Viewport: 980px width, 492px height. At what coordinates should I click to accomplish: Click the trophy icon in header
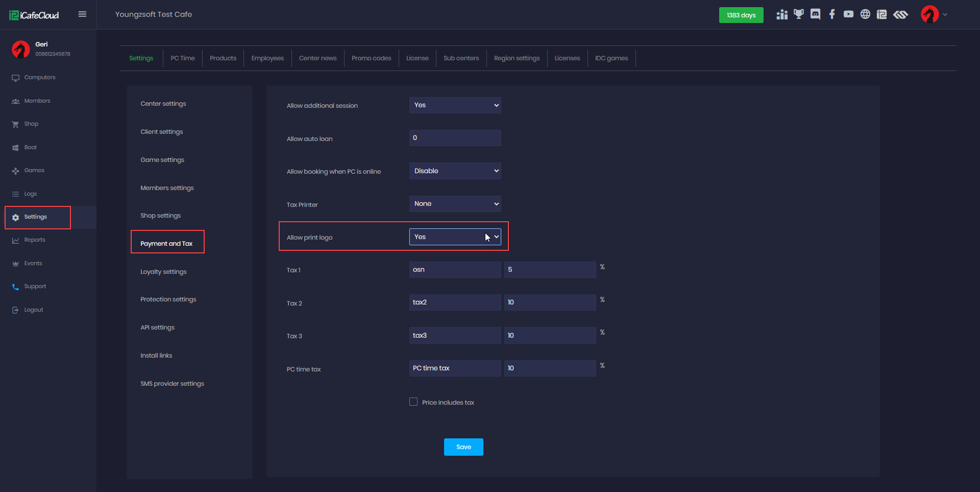pyautogui.click(x=798, y=14)
